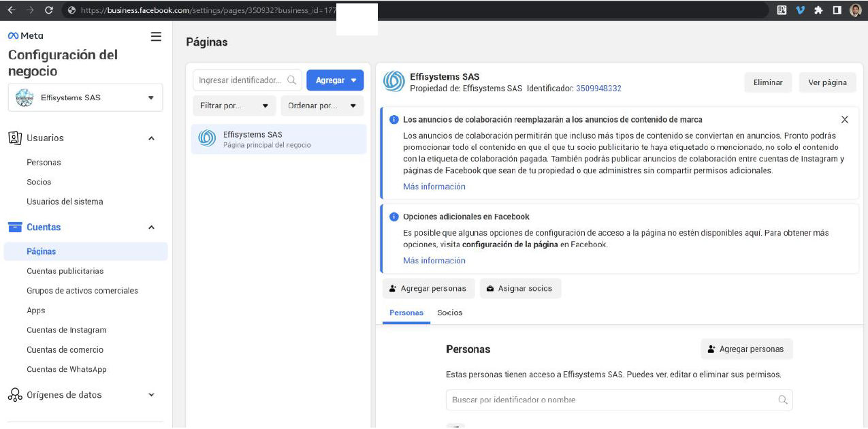The image size is (868, 429).
Task: Open Cuentas de WhatsApp in sidebar
Action: 67,370
